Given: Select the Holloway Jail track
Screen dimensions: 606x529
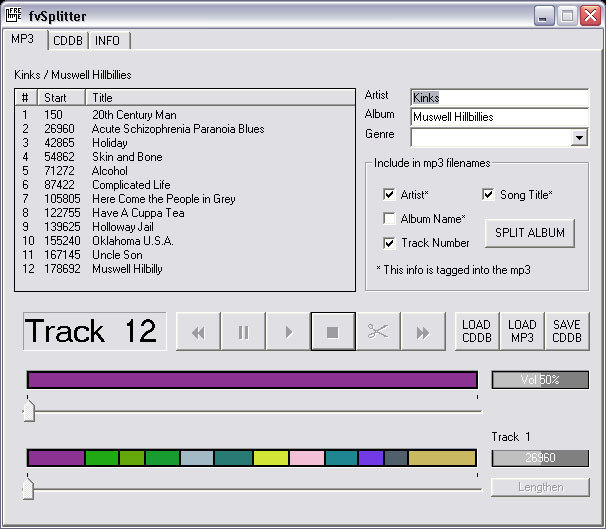Looking at the screenshot, I should click(x=185, y=226).
